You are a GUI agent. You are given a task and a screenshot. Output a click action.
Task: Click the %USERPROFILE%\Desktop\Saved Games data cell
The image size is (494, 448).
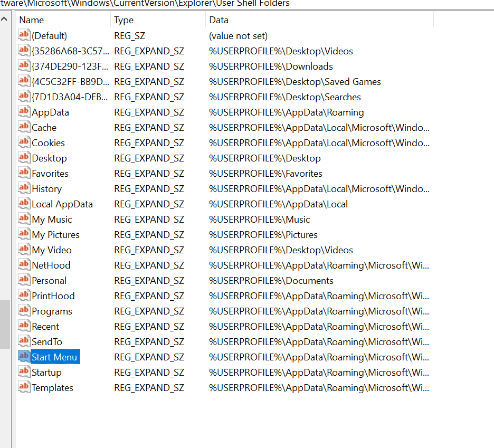click(x=295, y=82)
